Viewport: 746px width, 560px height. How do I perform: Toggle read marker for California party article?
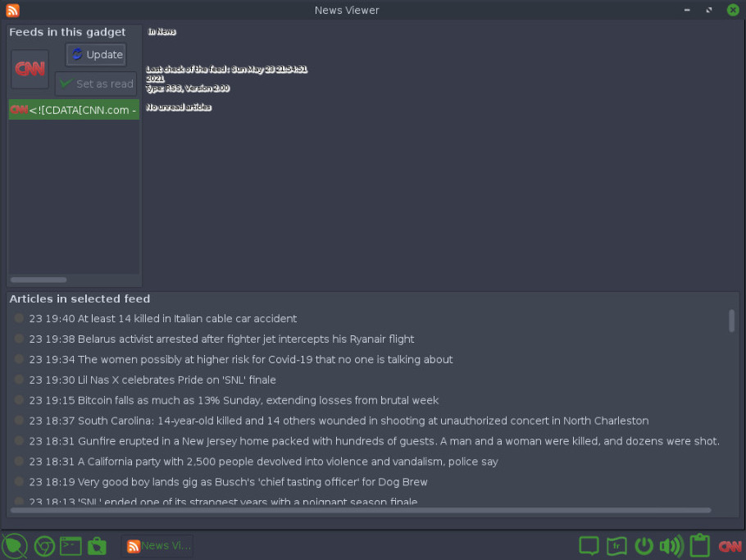19,461
